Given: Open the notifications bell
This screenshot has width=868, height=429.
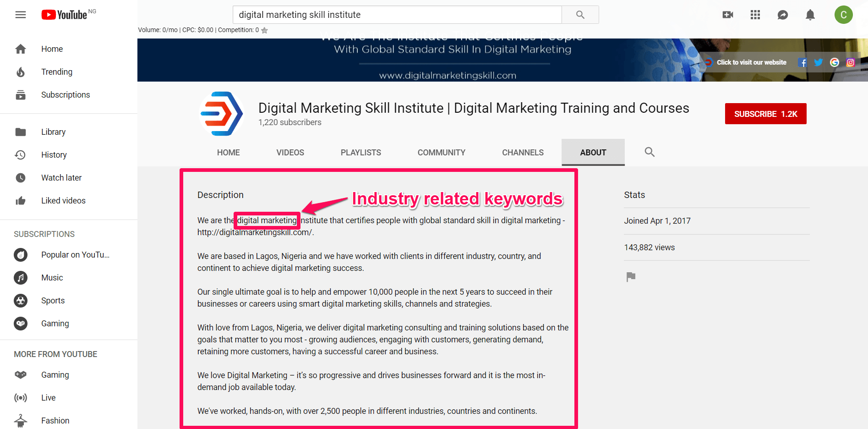Looking at the screenshot, I should click(x=810, y=15).
